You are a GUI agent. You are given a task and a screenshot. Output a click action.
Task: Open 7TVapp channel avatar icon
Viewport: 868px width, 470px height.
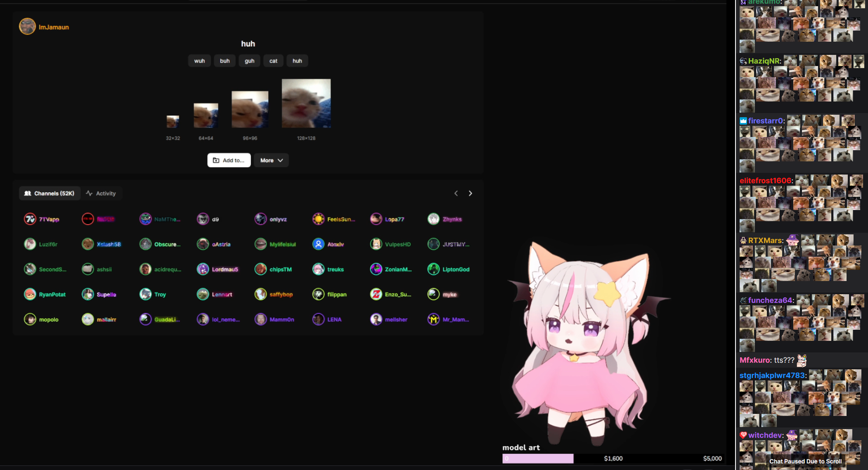tap(30, 219)
